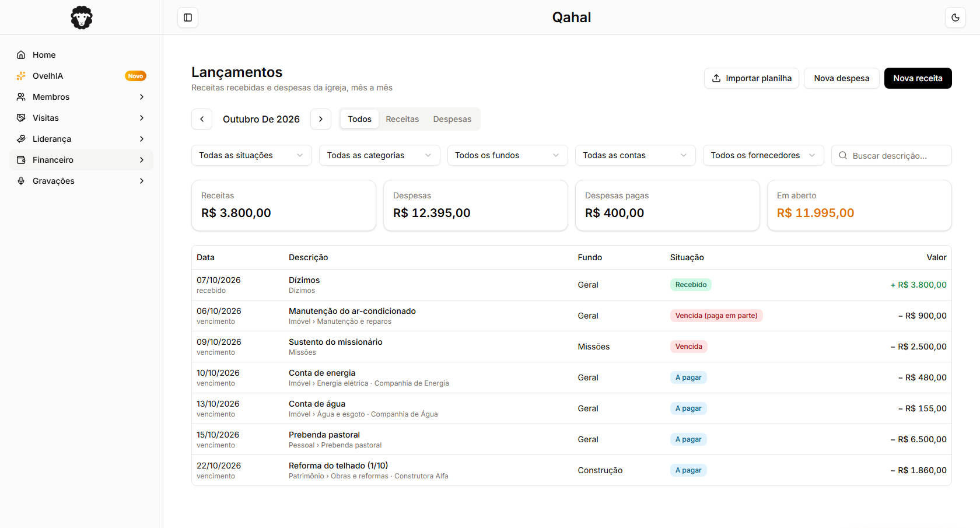Screen dimensions: 980x528
Task: Expand the Financeiro submenu chevron
Action: pyautogui.click(x=142, y=160)
